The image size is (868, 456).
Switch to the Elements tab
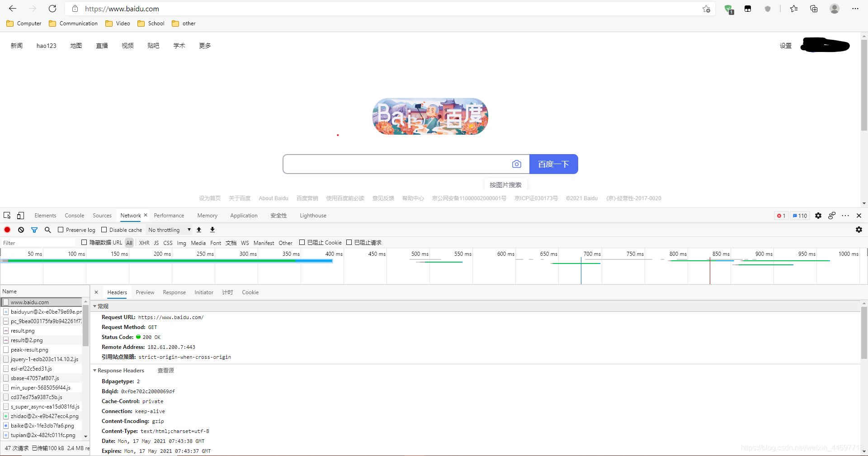45,216
